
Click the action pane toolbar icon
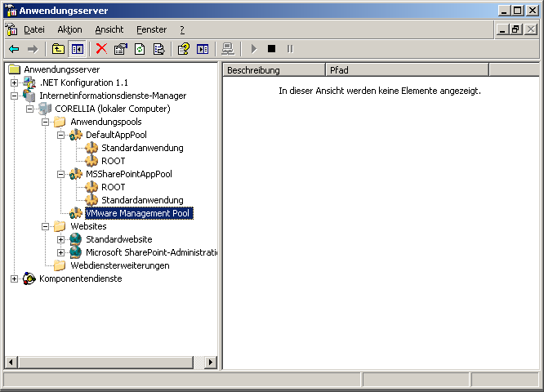tap(203, 49)
